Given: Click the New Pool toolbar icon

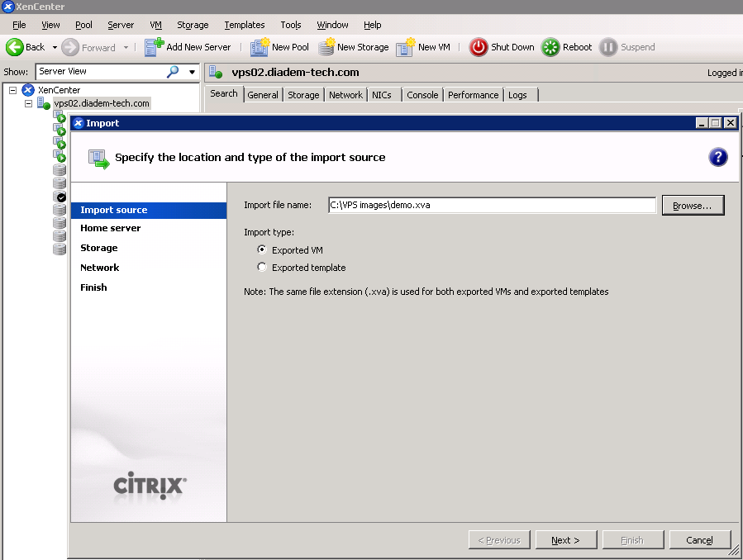Looking at the screenshot, I should point(260,47).
